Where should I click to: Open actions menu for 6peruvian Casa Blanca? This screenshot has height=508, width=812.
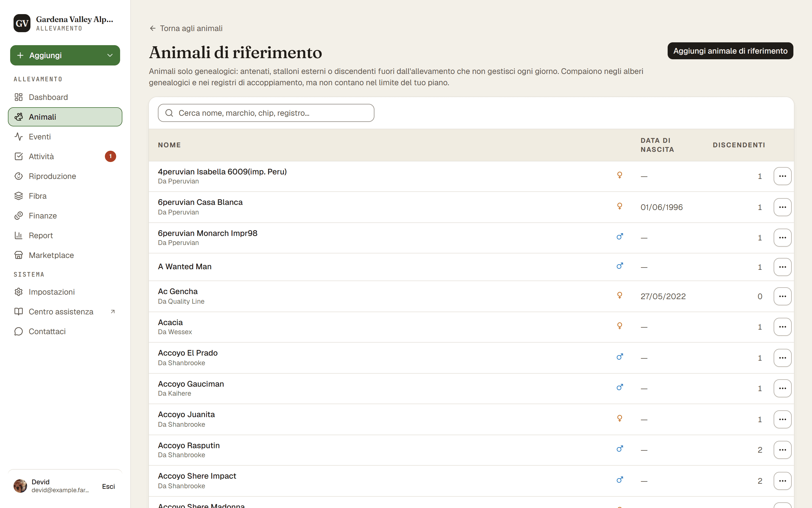coord(782,207)
